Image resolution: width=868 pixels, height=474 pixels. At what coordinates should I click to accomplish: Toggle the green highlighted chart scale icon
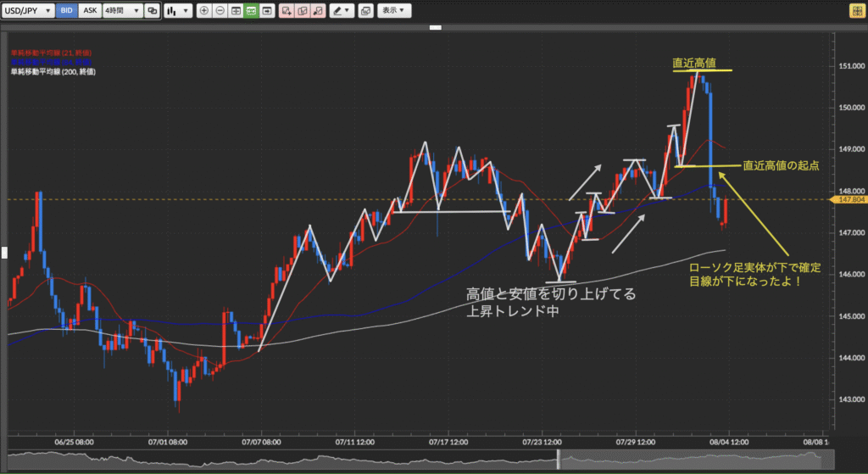(x=251, y=10)
